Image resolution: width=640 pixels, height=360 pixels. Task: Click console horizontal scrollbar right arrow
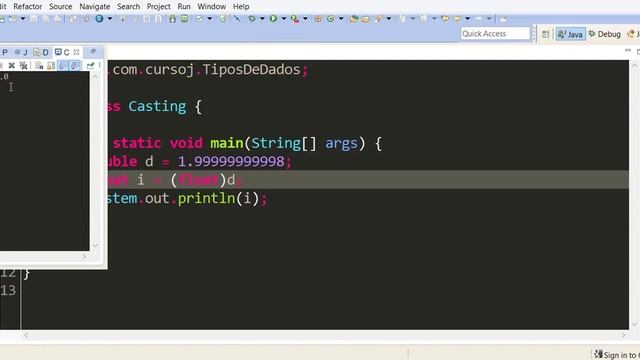84,256
